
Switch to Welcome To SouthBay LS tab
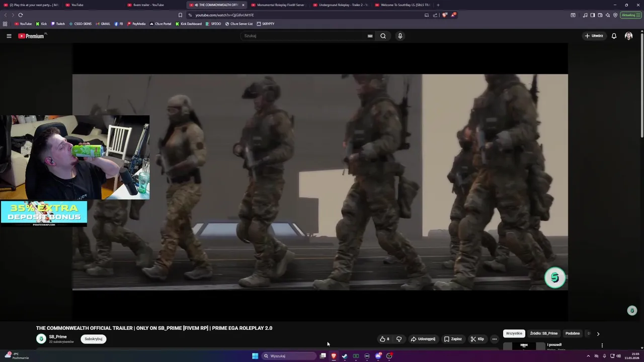(x=403, y=5)
